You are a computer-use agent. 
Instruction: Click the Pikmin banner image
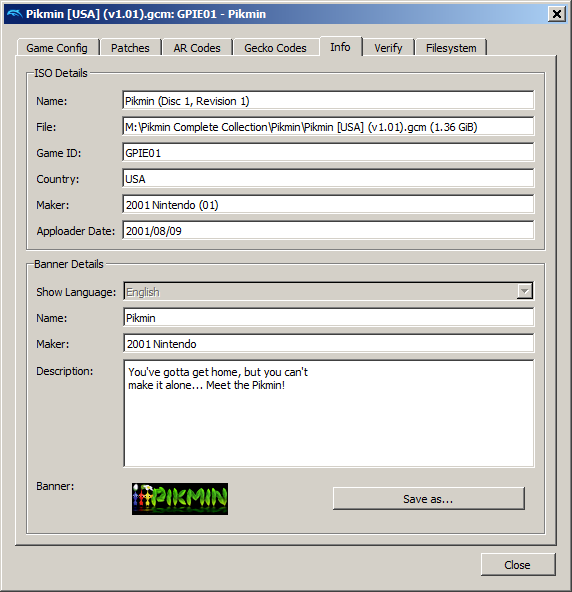coord(180,499)
